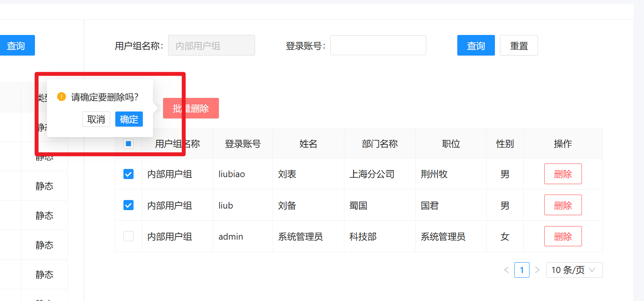Click the 用户组名称 input field
644x301 pixels.
point(211,45)
